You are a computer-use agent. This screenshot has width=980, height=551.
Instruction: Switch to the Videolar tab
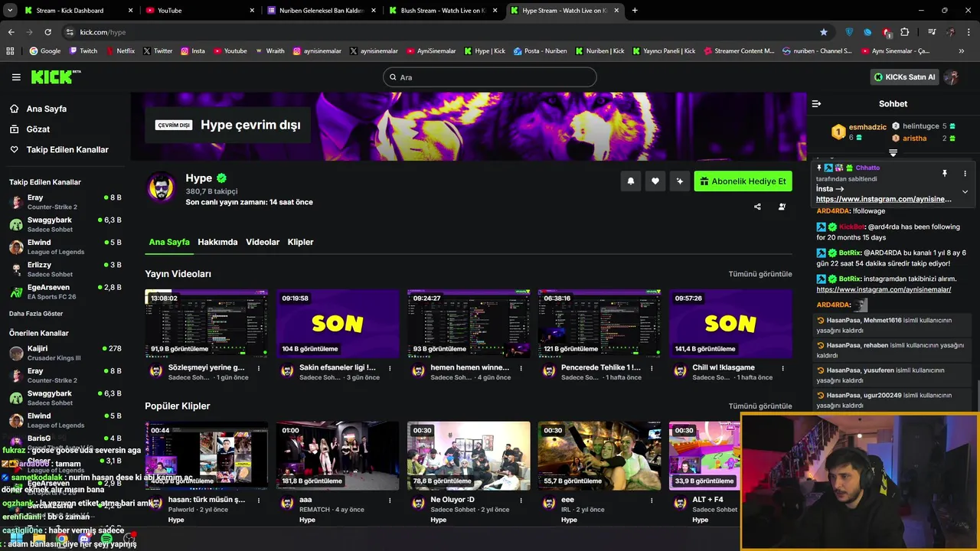(263, 242)
